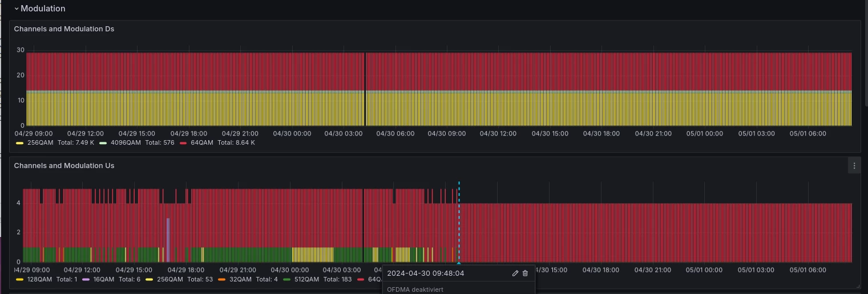Click the 05/01 06:00 tick on Ds chart axis

pos(809,133)
